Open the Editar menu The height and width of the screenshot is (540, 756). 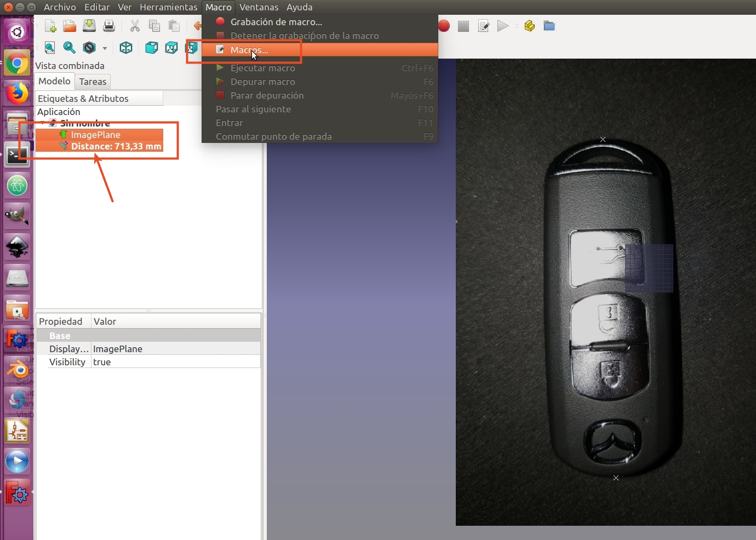97,7
